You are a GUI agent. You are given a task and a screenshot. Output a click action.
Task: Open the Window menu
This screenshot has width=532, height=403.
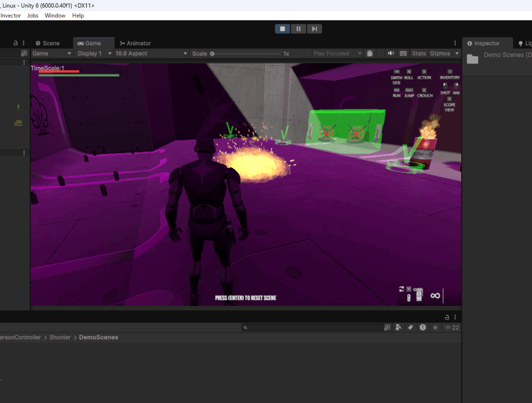[x=55, y=16]
